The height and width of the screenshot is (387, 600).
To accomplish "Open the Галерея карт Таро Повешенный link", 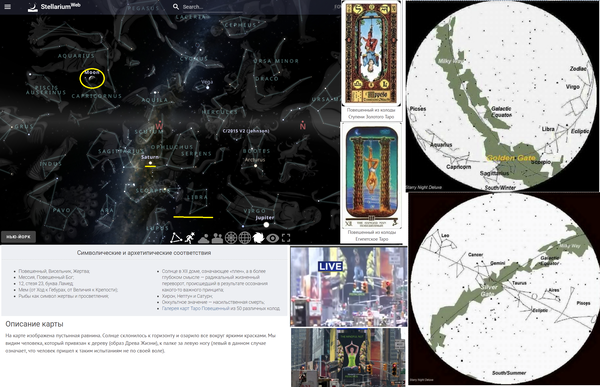I will pyautogui.click(x=195, y=308).
